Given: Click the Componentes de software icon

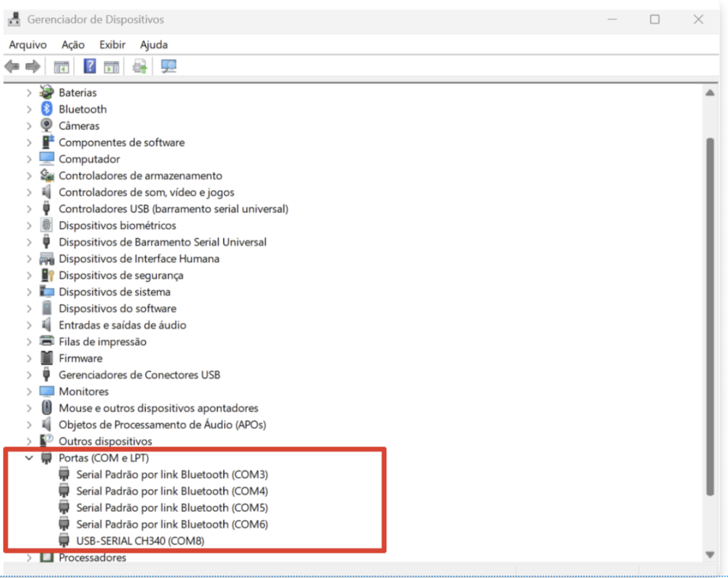Looking at the screenshot, I should point(47,142).
